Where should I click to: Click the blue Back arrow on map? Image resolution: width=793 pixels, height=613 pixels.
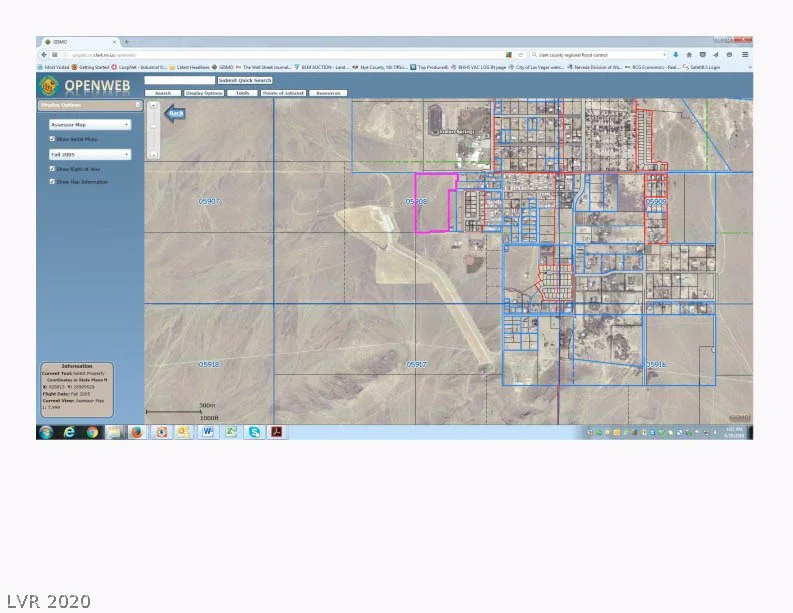click(x=175, y=113)
